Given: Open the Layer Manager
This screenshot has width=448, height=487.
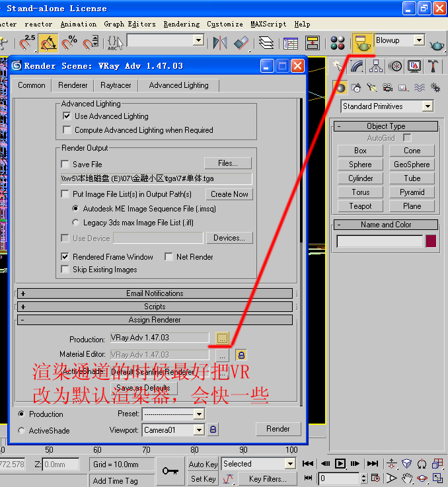Looking at the screenshot, I should click(266, 43).
